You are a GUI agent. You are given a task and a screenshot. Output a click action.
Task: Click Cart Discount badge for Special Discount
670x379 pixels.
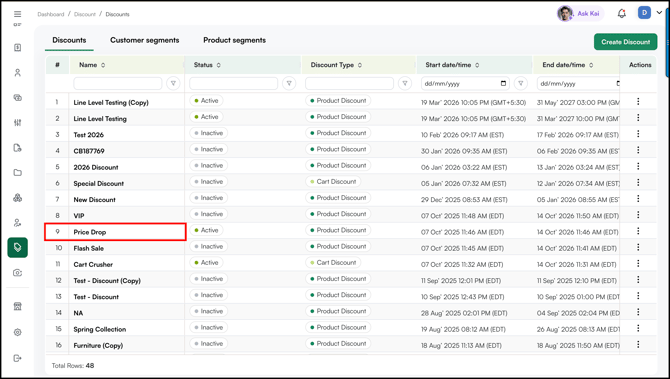point(333,182)
